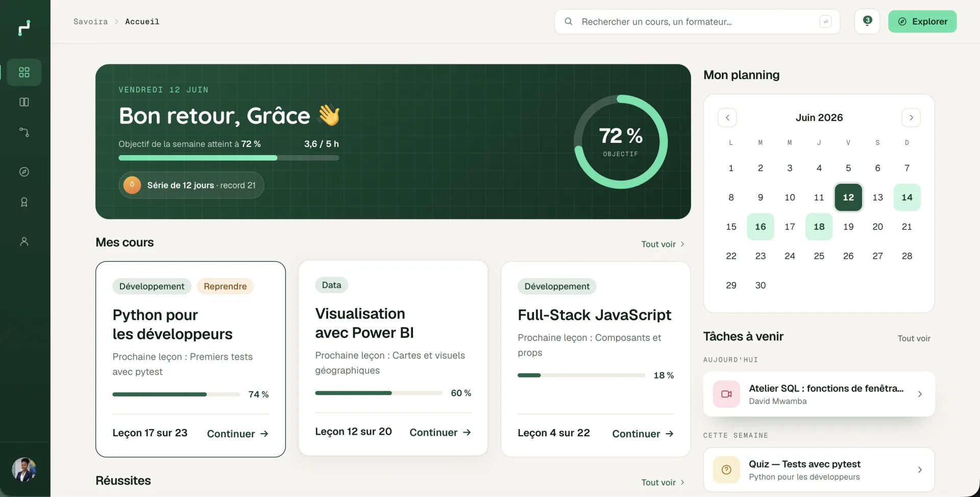This screenshot has width=980, height=497.
Task: Click the Savoira breadcrumb item
Action: coord(90,21)
